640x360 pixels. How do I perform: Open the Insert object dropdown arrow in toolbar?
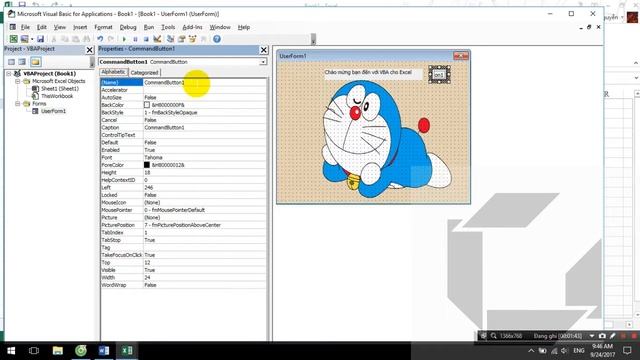tap(32, 39)
